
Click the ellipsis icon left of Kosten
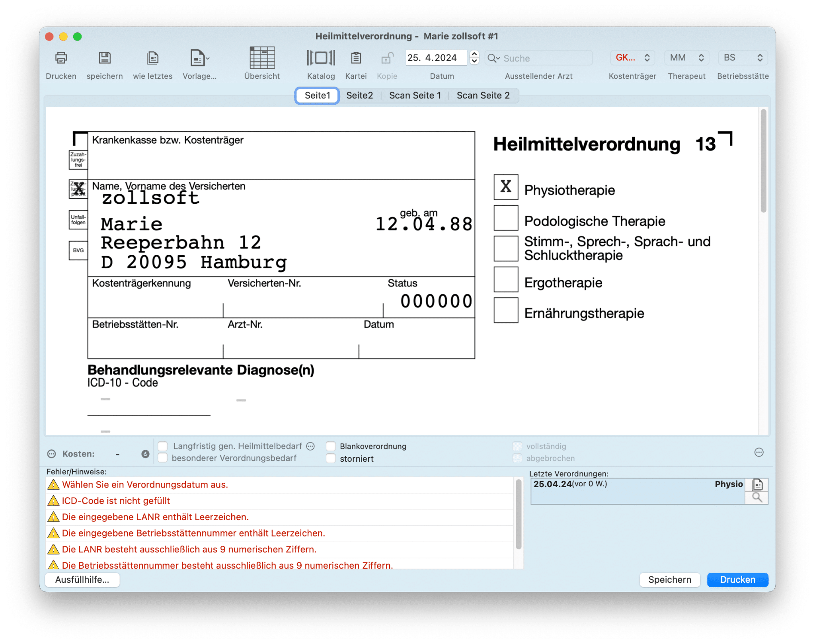point(52,454)
